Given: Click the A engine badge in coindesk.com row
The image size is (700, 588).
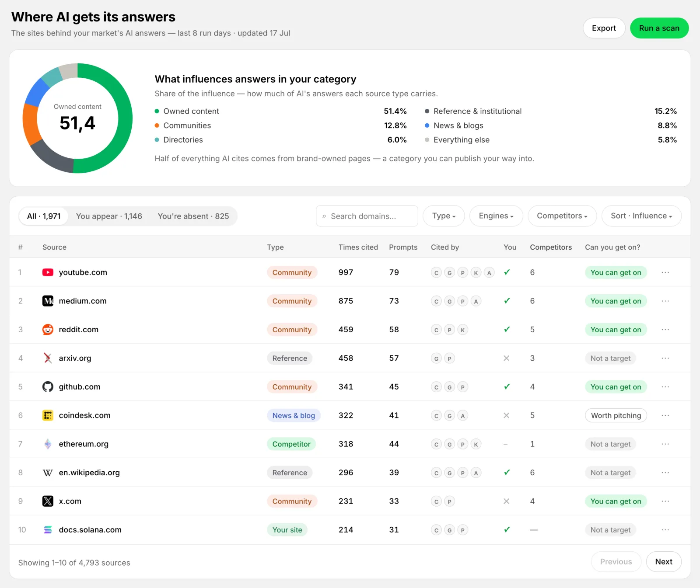Looking at the screenshot, I should point(463,416).
